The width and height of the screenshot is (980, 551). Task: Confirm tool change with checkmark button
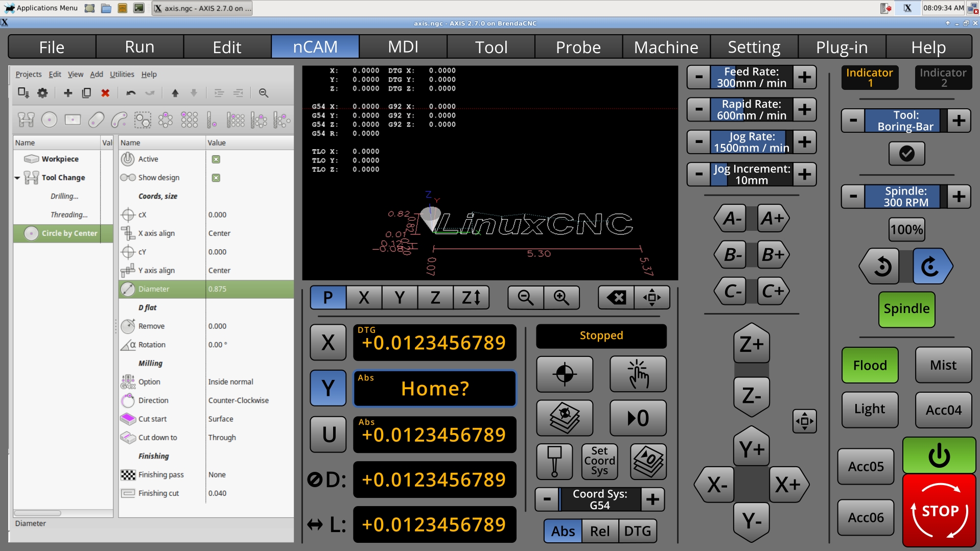[x=906, y=153]
